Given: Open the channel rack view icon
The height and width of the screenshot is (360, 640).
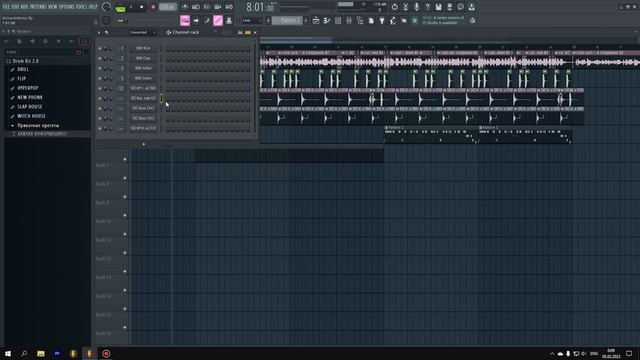Looking at the screenshot, I should [338, 20].
